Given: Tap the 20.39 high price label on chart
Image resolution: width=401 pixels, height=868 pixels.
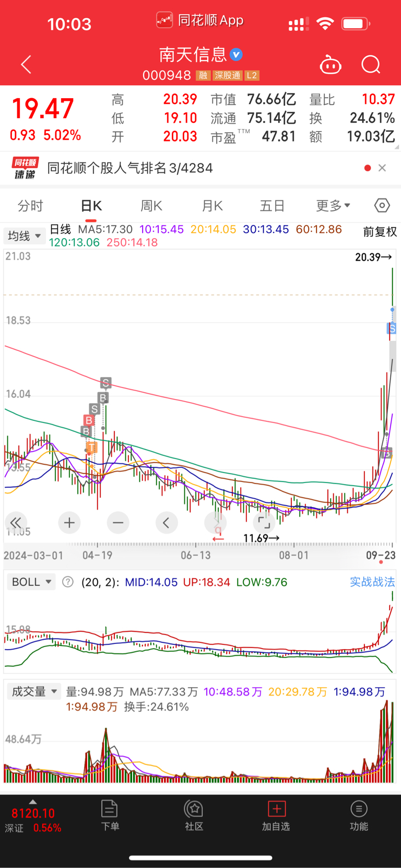Looking at the screenshot, I should (373, 257).
